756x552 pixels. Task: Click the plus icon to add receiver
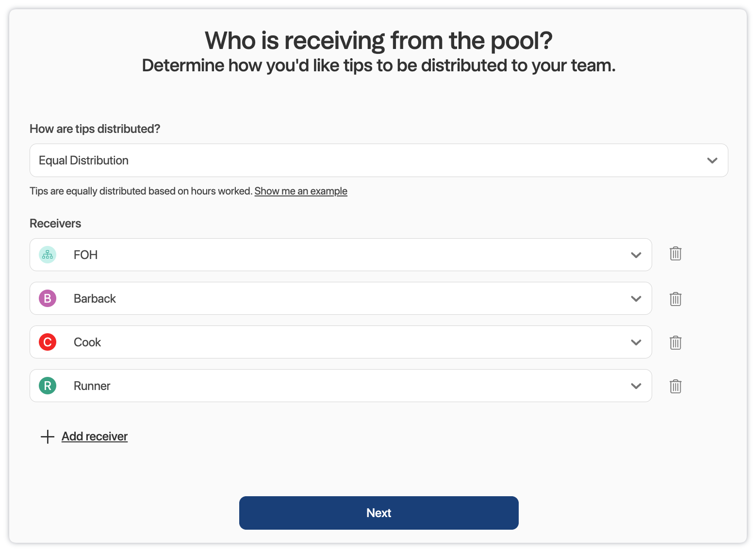coord(47,437)
